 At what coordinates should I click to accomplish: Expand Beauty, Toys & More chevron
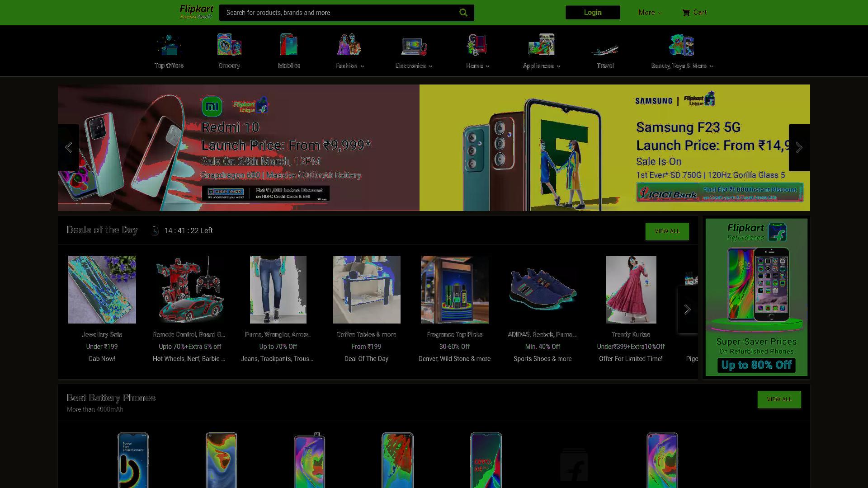click(711, 66)
